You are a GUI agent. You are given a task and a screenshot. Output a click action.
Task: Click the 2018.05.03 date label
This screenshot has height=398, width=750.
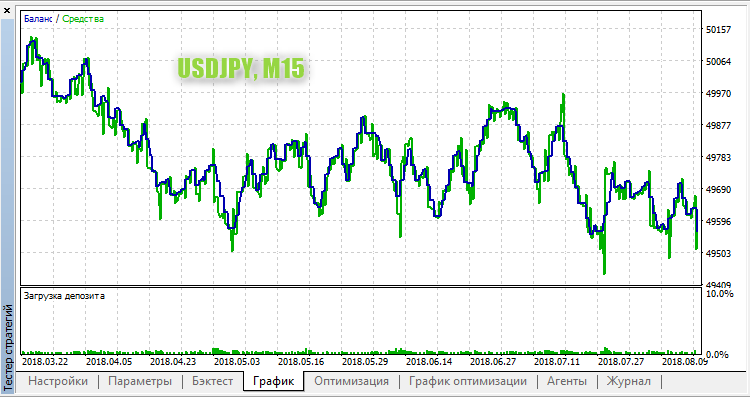[x=237, y=362]
